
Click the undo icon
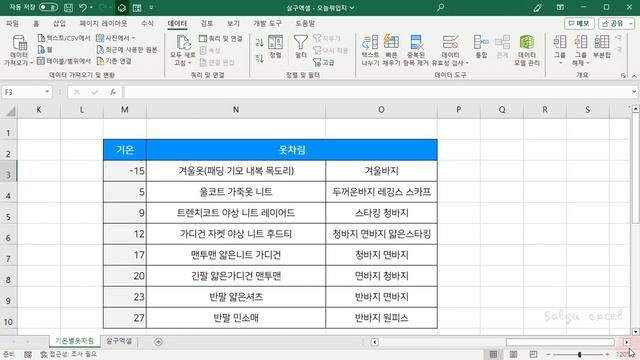click(83, 7)
